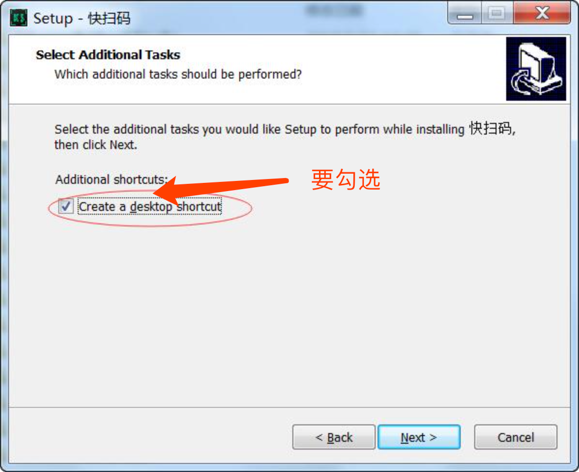The image size is (579, 472).
Task: Click the disabled maximize button
Action: click(497, 14)
